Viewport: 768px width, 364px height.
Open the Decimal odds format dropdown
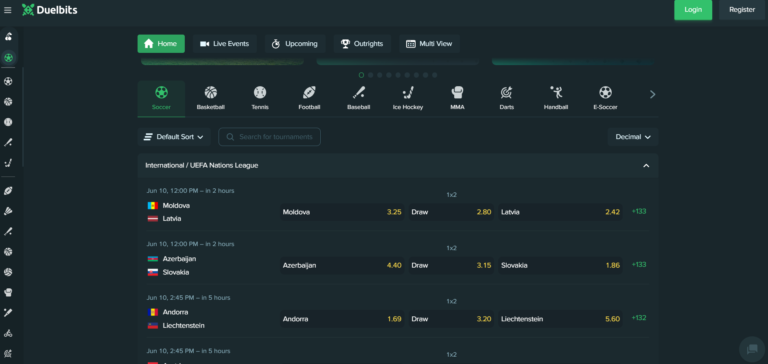click(x=633, y=137)
